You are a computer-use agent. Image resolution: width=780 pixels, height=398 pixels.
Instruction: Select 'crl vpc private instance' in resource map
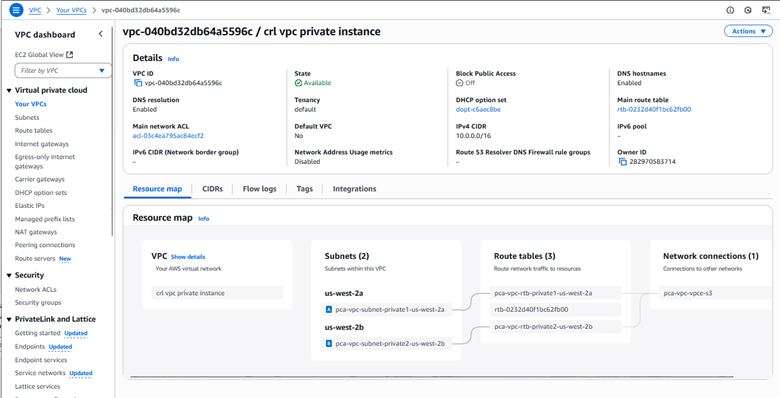coord(217,293)
